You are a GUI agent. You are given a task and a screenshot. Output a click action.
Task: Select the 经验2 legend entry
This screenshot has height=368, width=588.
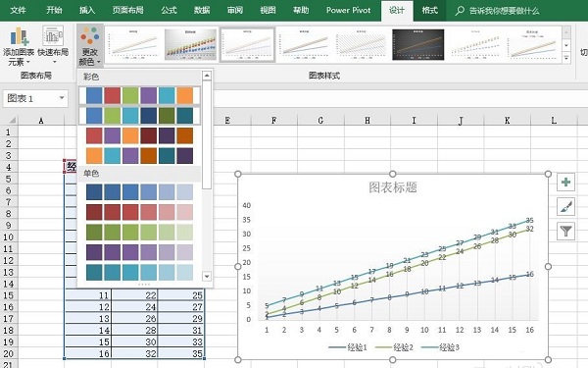[394, 347]
